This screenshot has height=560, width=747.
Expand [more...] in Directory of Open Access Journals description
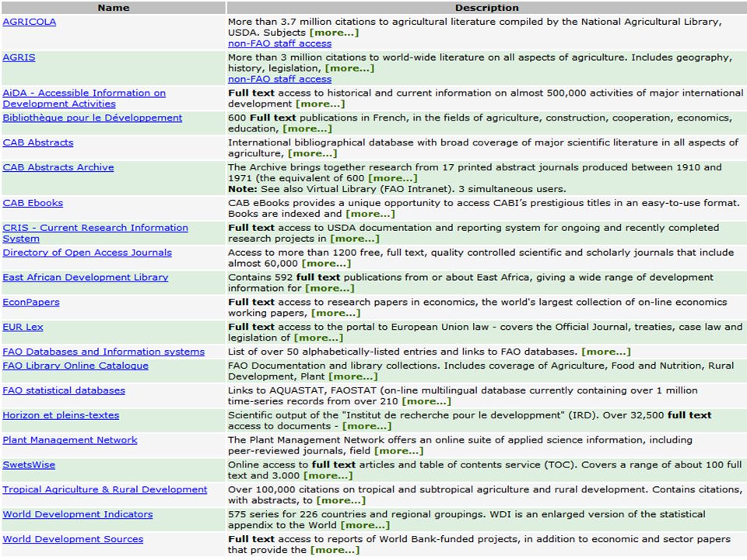pos(326,264)
